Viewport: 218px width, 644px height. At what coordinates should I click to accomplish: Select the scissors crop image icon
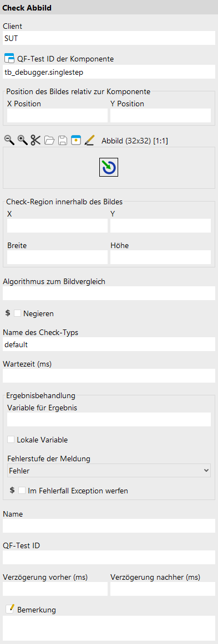36,141
